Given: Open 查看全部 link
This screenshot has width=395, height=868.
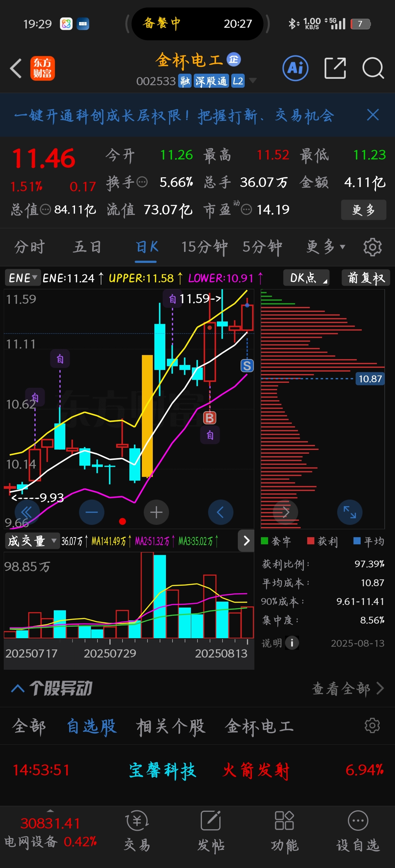Looking at the screenshot, I should pos(347,688).
